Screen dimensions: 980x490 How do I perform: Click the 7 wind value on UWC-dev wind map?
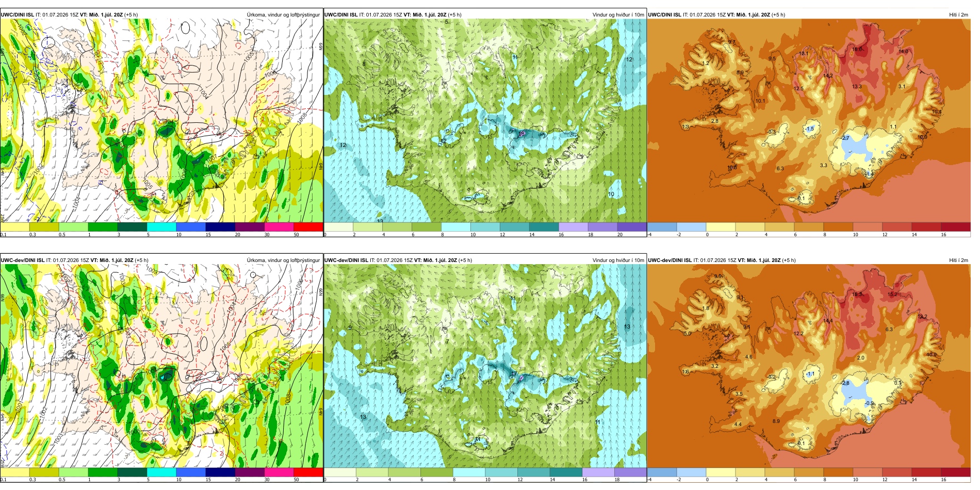coord(447,341)
